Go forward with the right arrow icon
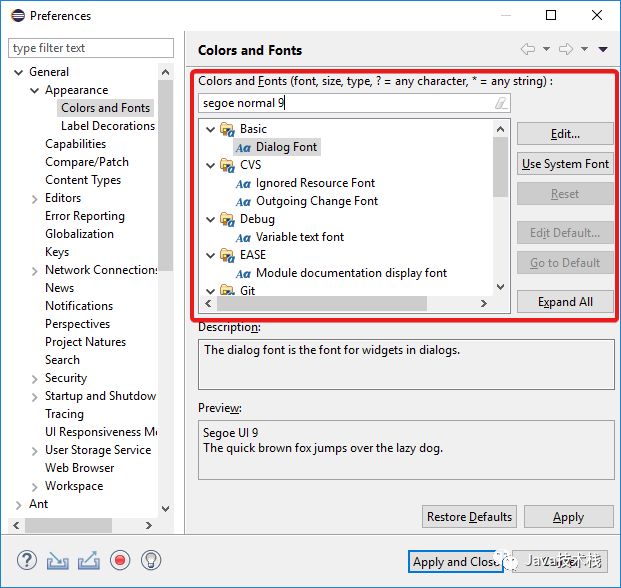The width and height of the screenshot is (621, 588). pyautogui.click(x=566, y=49)
